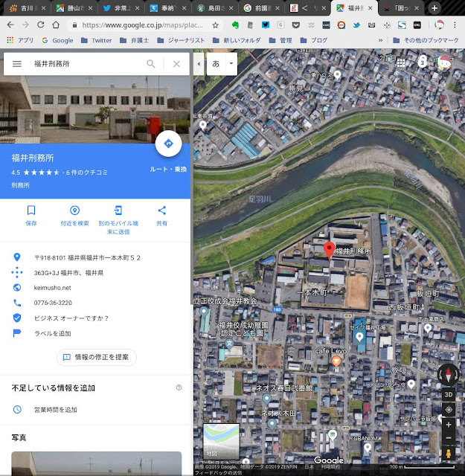The width and height of the screenshot is (465, 476).
Task: Open the 弁護士 bookmark folder
Action: point(134,40)
